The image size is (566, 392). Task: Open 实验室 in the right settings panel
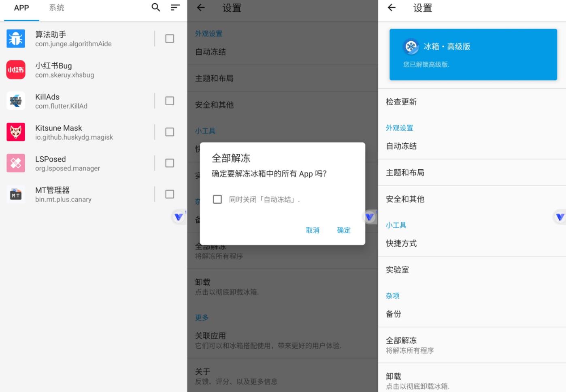click(x=397, y=270)
